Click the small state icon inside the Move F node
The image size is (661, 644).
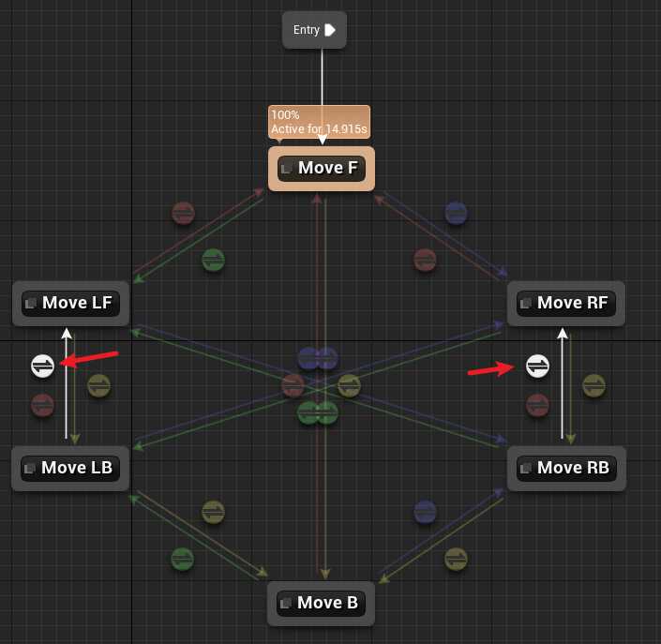point(287,169)
